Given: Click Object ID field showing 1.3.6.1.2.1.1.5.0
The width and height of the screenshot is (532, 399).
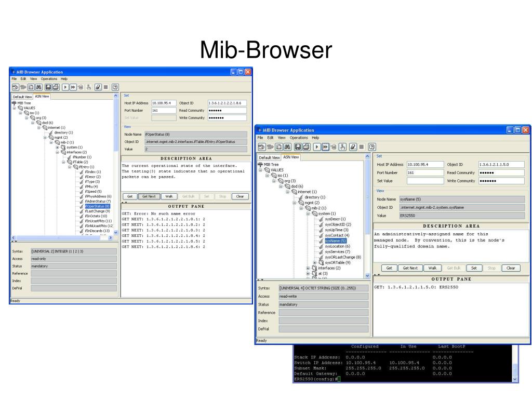Looking at the screenshot, I should (501, 165).
